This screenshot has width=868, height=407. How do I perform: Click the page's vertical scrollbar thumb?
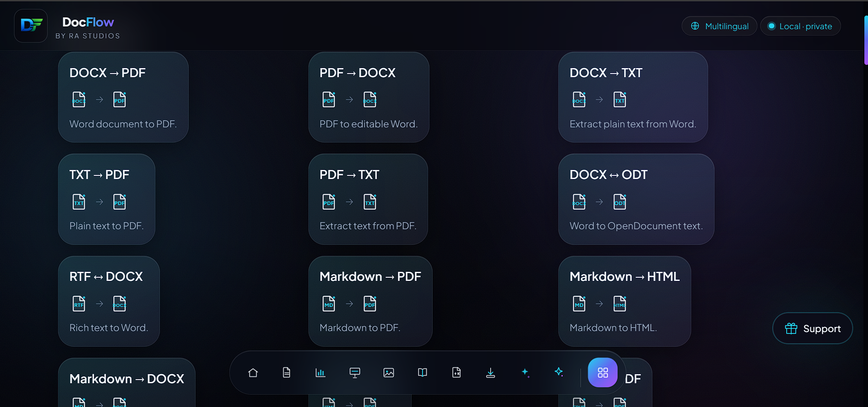[866, 40]
